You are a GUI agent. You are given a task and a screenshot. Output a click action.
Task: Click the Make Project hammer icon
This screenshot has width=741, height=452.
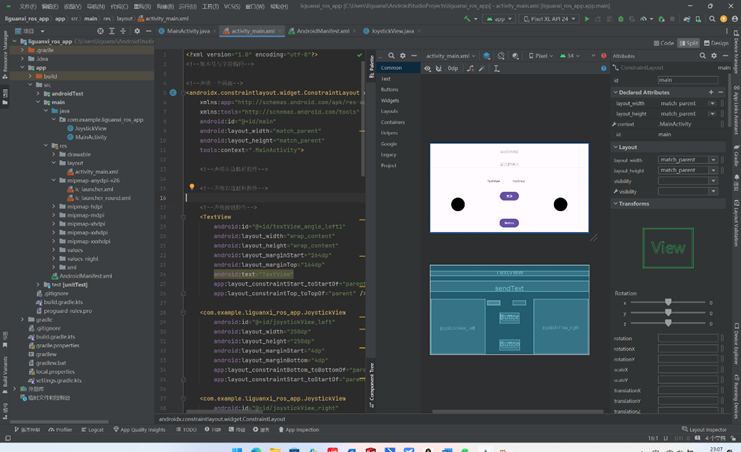467,19
